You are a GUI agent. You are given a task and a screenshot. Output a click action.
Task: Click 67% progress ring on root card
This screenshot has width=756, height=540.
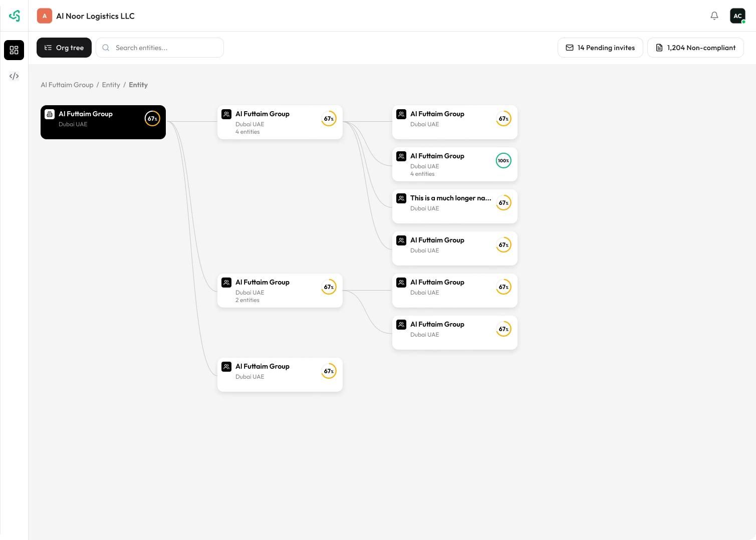[x=152, y=119]
